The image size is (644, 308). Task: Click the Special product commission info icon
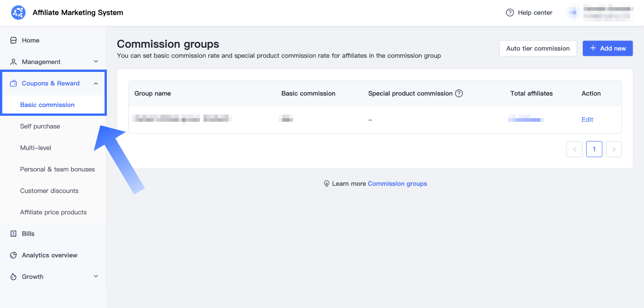coord(459,93)
